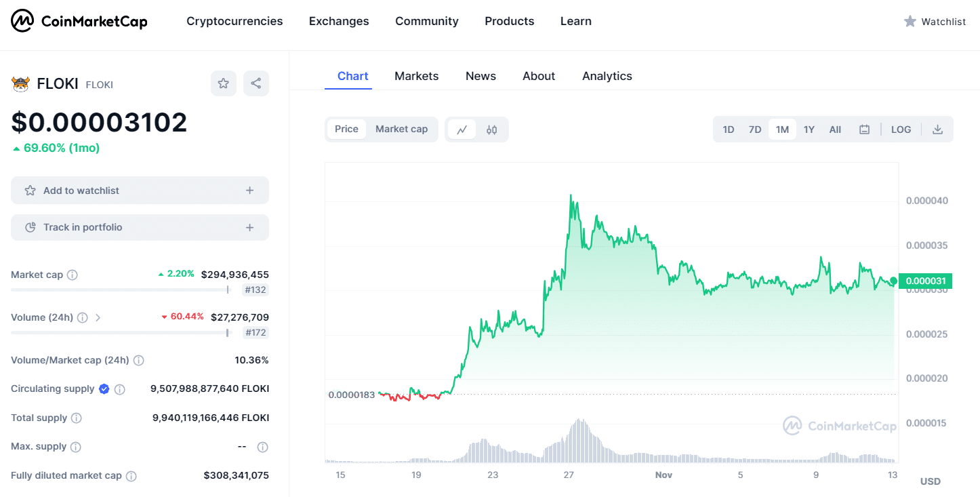Select the 1Y time range
Image resolution: width=980 pixels, height=497 pixels.
(x=809, y=130)
